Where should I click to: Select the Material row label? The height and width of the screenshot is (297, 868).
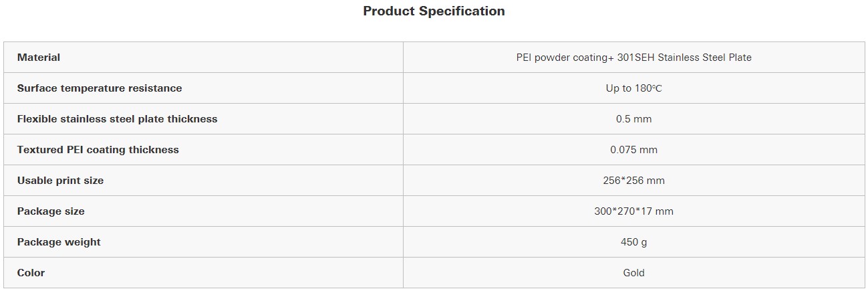[x=39, y=58]
